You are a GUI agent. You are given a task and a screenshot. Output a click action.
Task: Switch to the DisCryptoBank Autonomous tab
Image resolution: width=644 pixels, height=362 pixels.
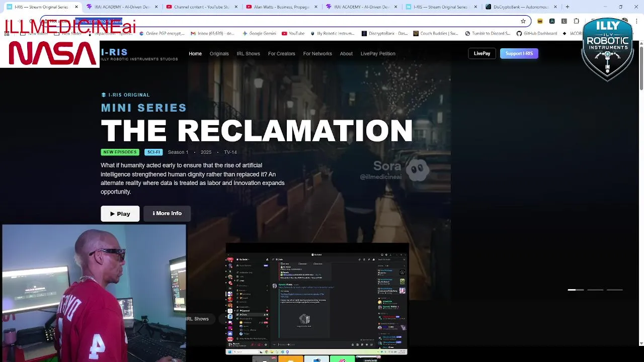coord(521,7)
